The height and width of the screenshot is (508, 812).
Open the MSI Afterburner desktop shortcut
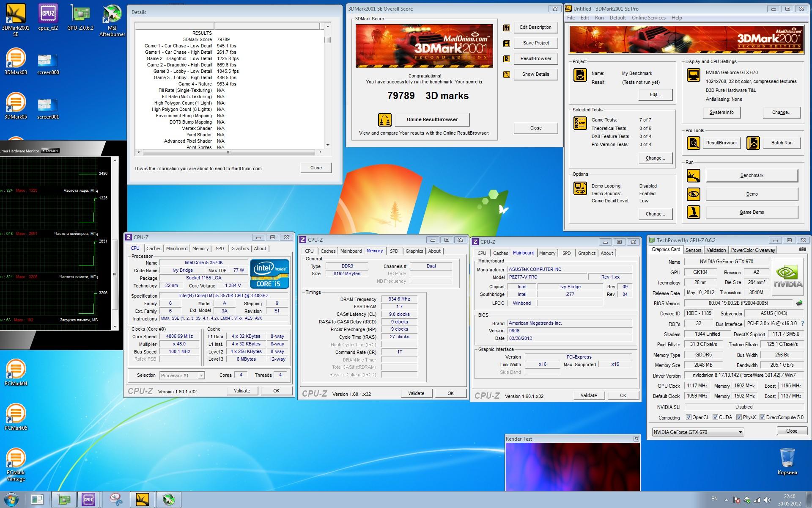click(112, 20)
